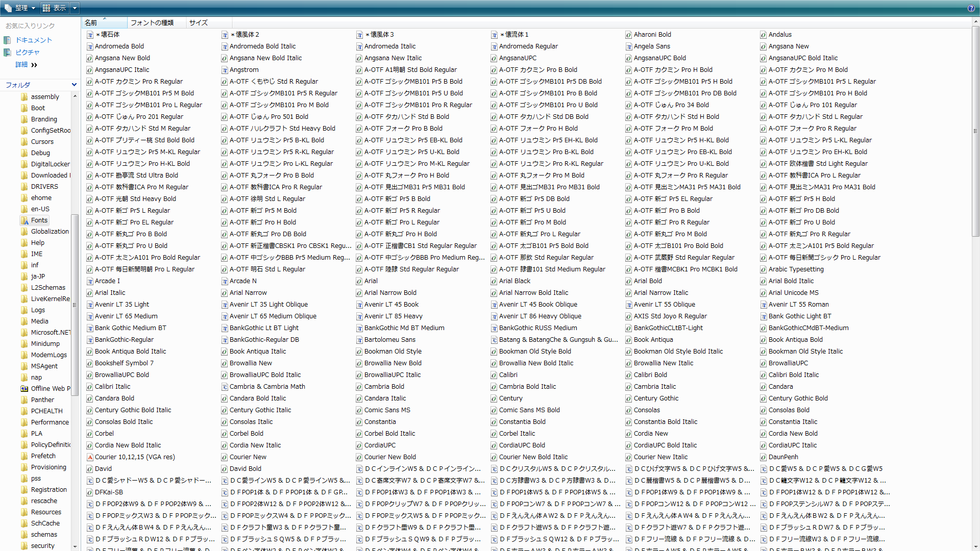Select the Aharoni Bold font icon
The height and width of the screenshot is (551, 980).
[629, 35]
